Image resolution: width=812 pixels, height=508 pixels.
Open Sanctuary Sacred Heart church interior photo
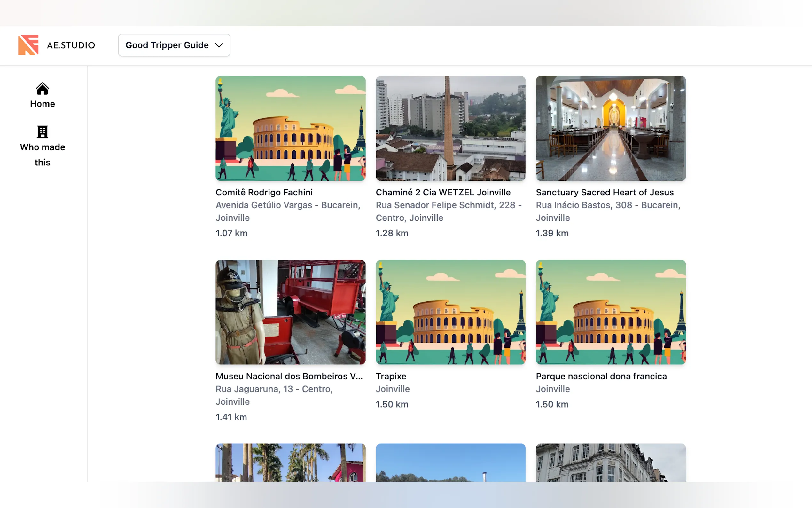(x=611, y=128)
